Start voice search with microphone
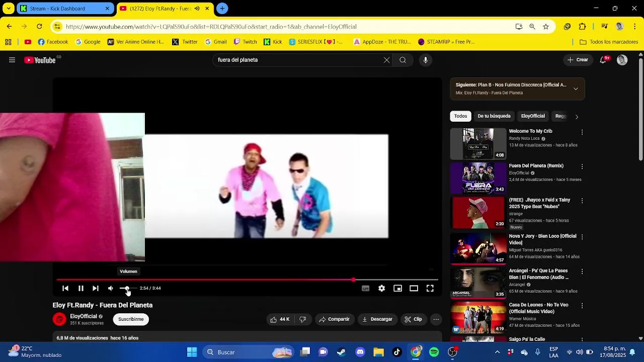Screen dimensions: 644x362 (x=426, y=60)
